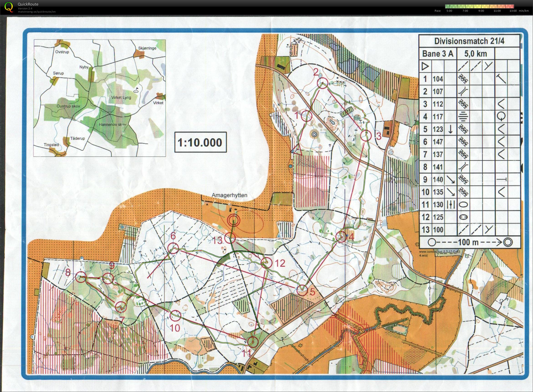
Task: Click the bend symbol in row 3
Action: [x=501, y=104]
